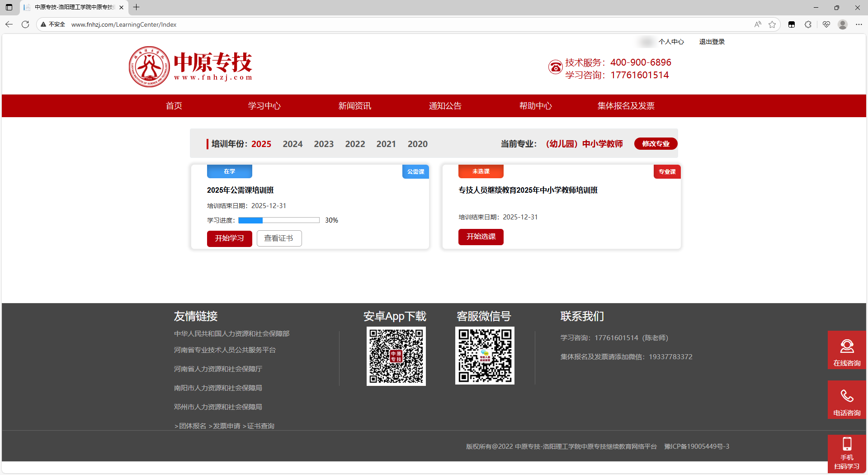The height and width of the screenshot is (475, 868).
Task: Open 集体报名及发票 navigation item
Action: 626,106
